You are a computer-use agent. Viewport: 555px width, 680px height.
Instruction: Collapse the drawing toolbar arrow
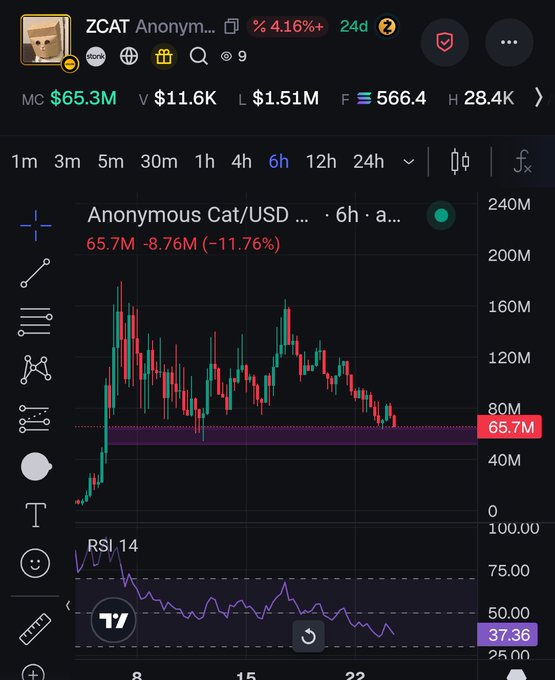point(68,605)
